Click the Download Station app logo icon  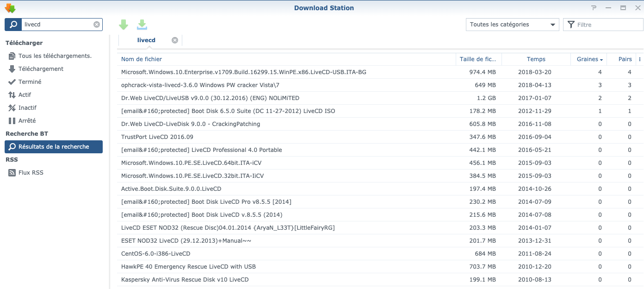click(10, 8)
